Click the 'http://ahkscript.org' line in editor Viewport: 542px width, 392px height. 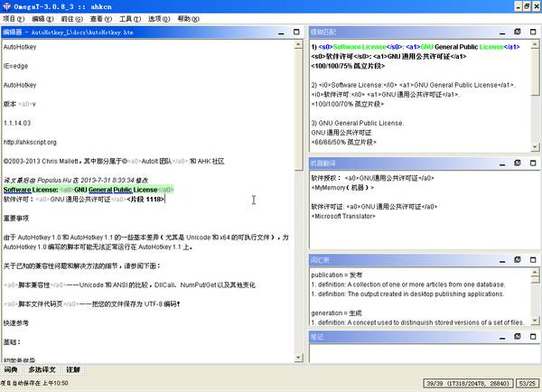(30, 142)
